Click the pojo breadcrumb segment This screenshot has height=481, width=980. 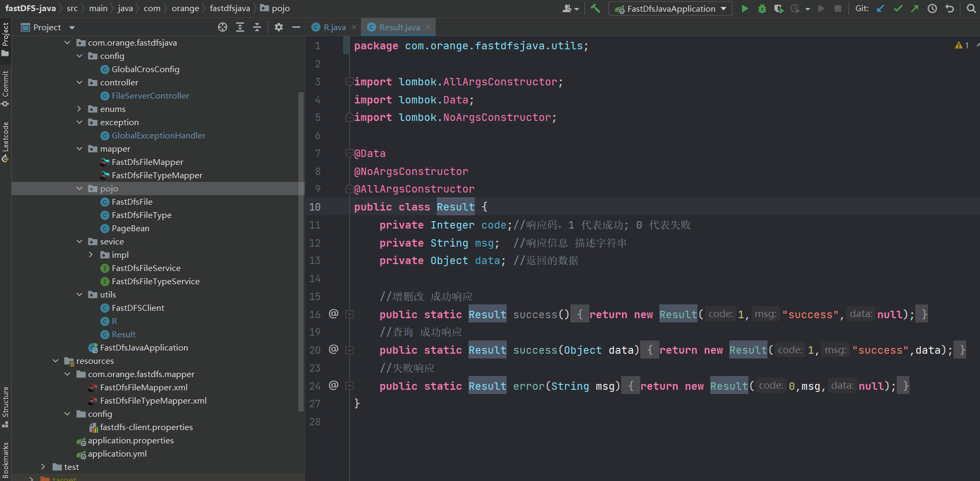click(275, 8)
